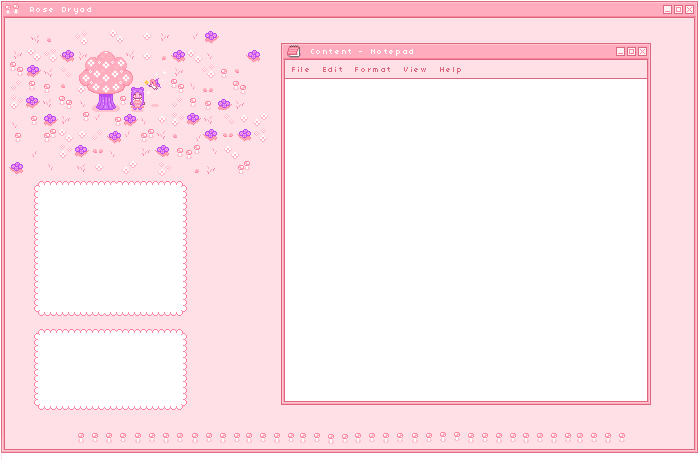The height and width of the screenshot is (460, 700).
Task: Open the Format menu
Action: point(373,70)
